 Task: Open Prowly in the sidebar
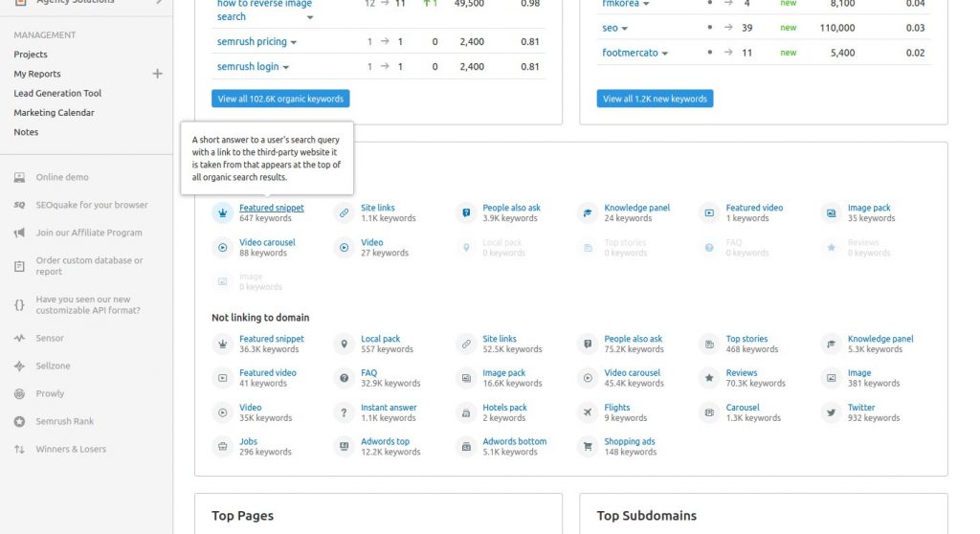50,393
